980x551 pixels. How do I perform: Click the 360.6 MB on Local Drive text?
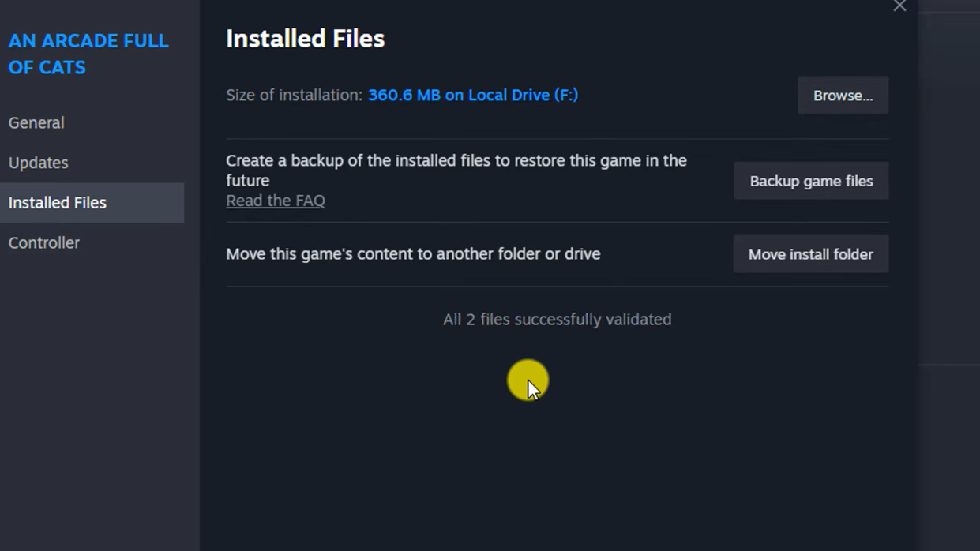coord(472,96)
